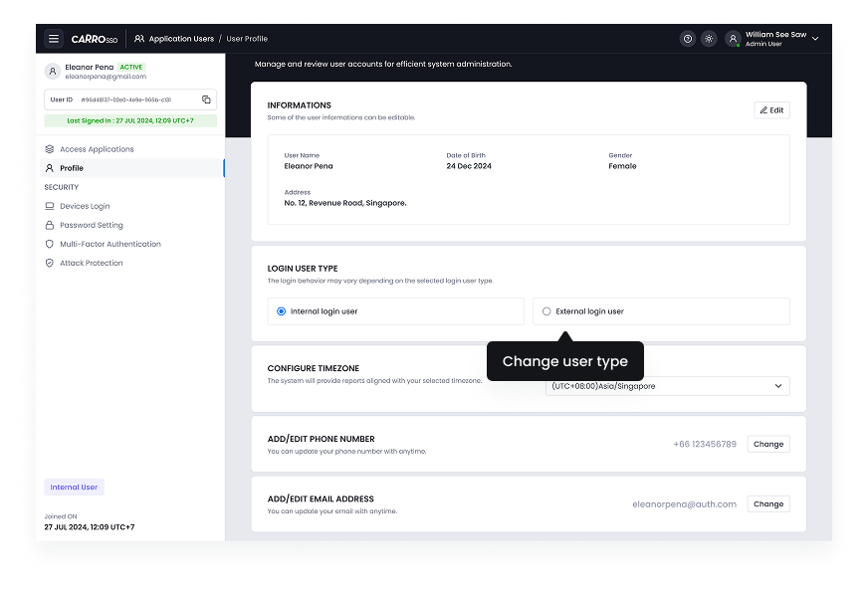This screenshot has height=589, width=868.
Task: Open Multi-Factor Authentication settings
Action: coord(109,244)
